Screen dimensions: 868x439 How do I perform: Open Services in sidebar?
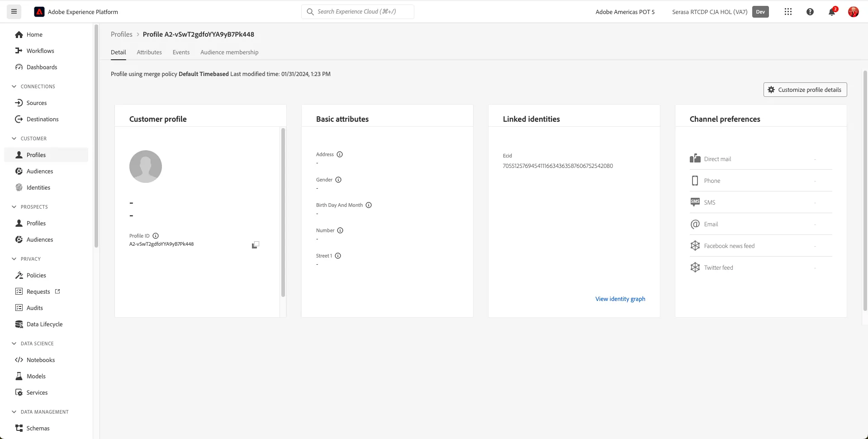point(46,392)
